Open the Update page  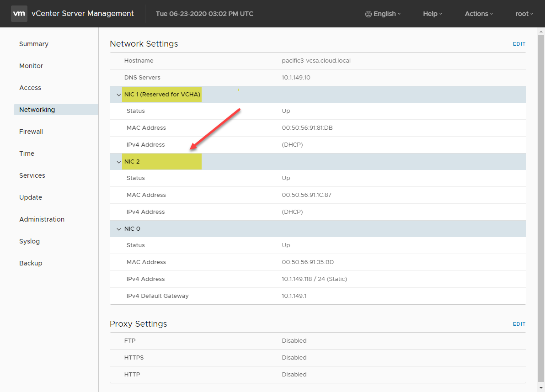[x=31, y=197]
